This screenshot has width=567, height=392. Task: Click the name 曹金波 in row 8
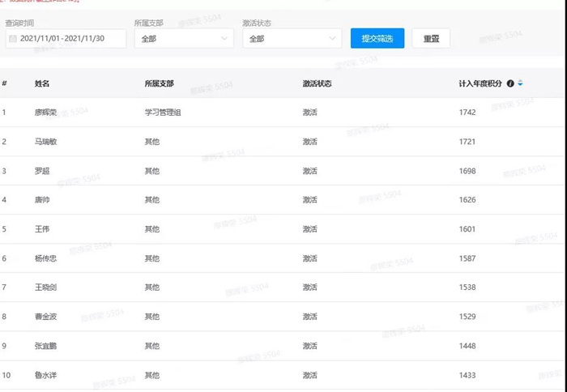coord(46,317)
